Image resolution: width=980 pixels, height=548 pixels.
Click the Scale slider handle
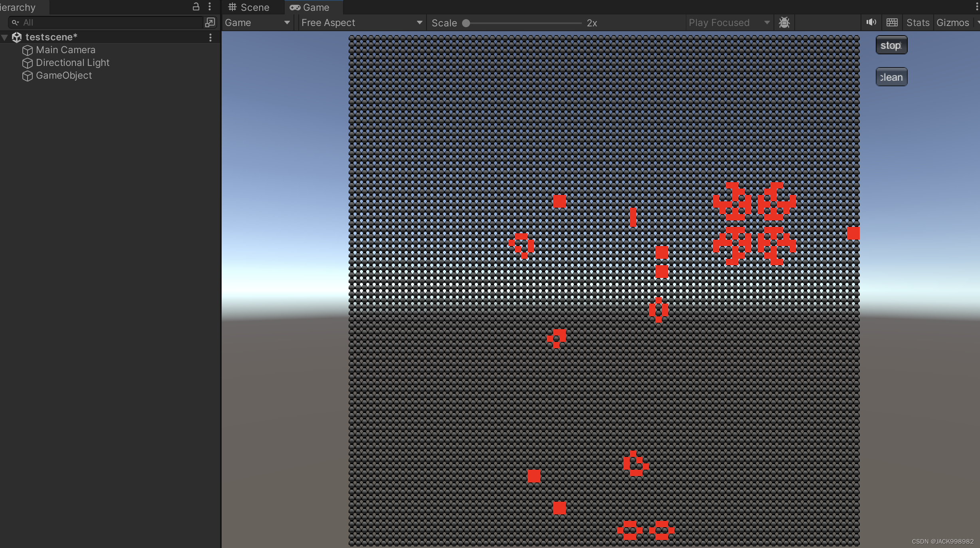pos(466,23)
